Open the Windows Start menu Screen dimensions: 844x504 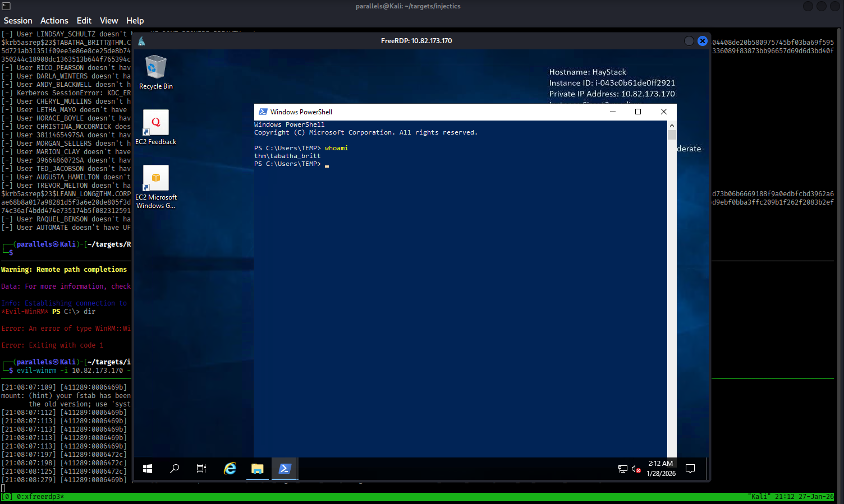(148, 469)
